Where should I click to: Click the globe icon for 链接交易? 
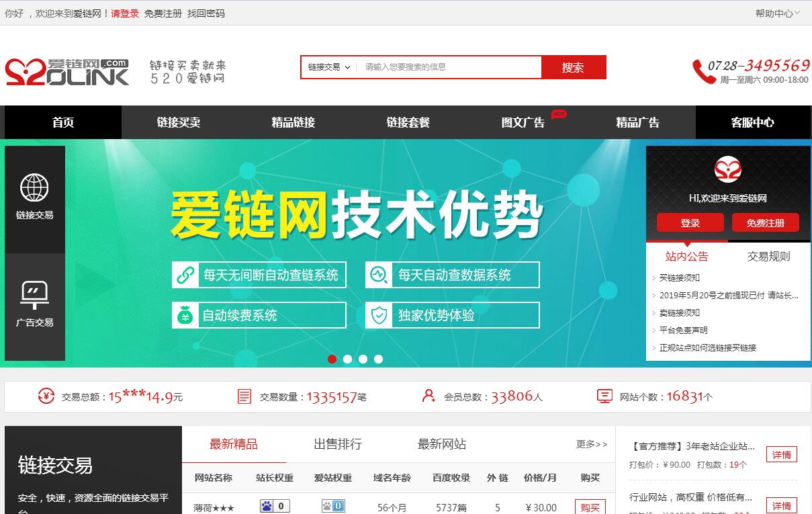click(34, 187)
